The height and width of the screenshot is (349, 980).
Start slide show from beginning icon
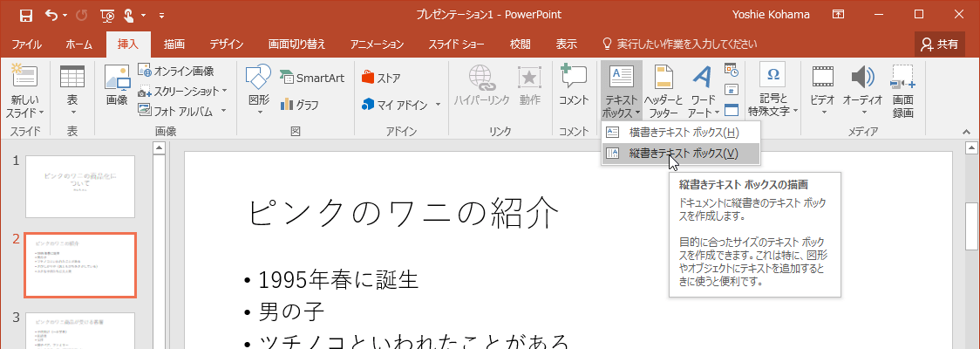click(x=107, y=15)
